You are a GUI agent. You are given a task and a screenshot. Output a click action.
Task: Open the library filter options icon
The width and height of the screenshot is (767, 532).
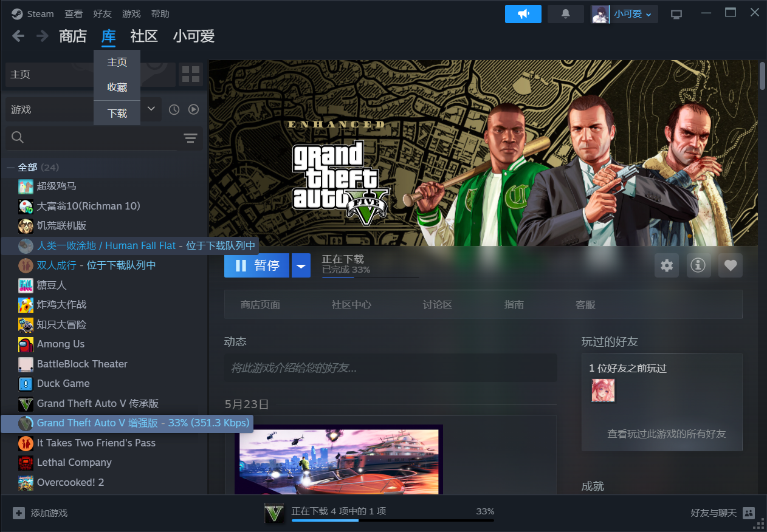(191, 138)
